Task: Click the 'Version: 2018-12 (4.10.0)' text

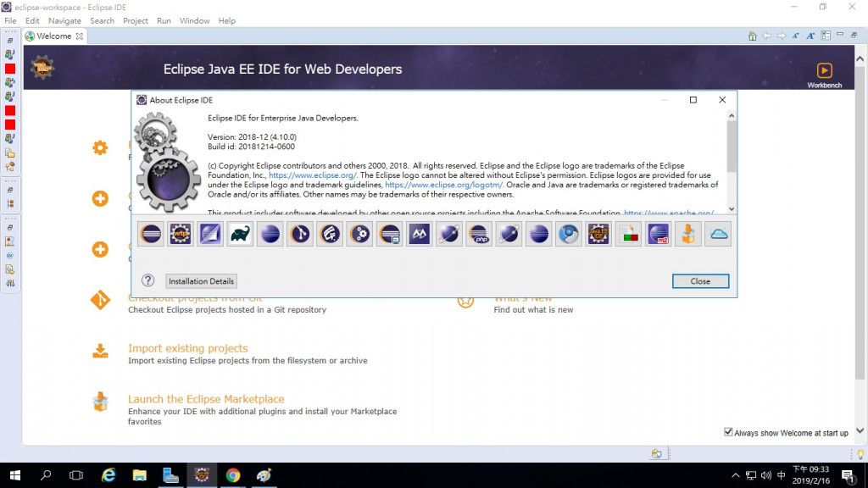Action: 252,136
